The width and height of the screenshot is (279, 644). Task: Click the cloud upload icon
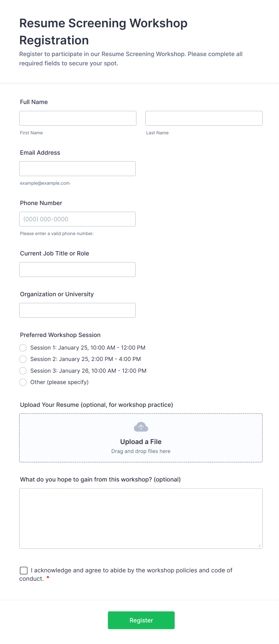pos(141,427)
